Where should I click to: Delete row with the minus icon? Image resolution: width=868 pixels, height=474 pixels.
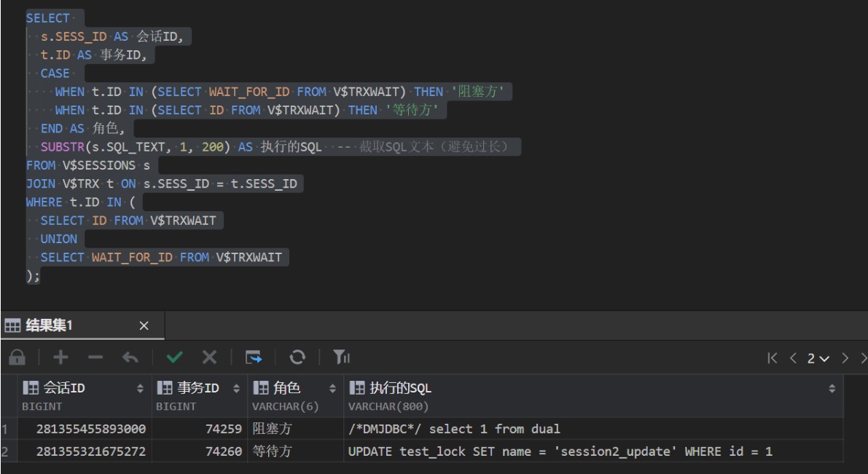tap(95, 358)
